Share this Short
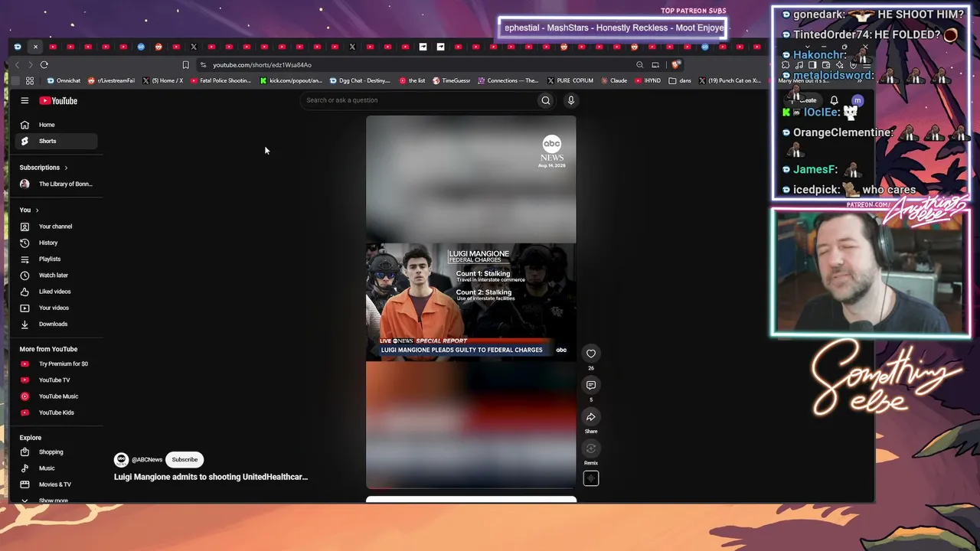The width and height of the screenshot is (980, 551). point(591,417)
